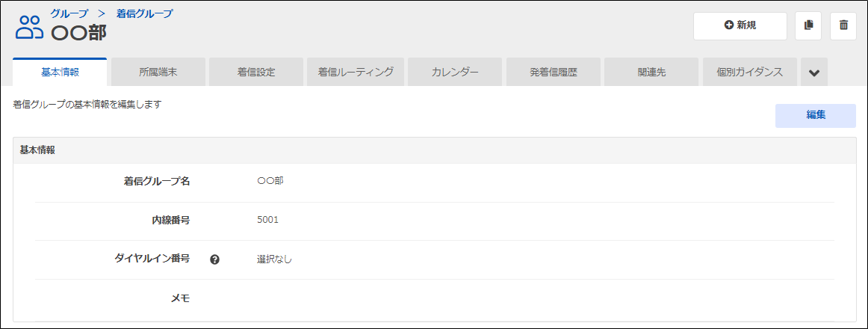Click the 内線番号 value 5001
868x329 pixels.
[268, 221]
